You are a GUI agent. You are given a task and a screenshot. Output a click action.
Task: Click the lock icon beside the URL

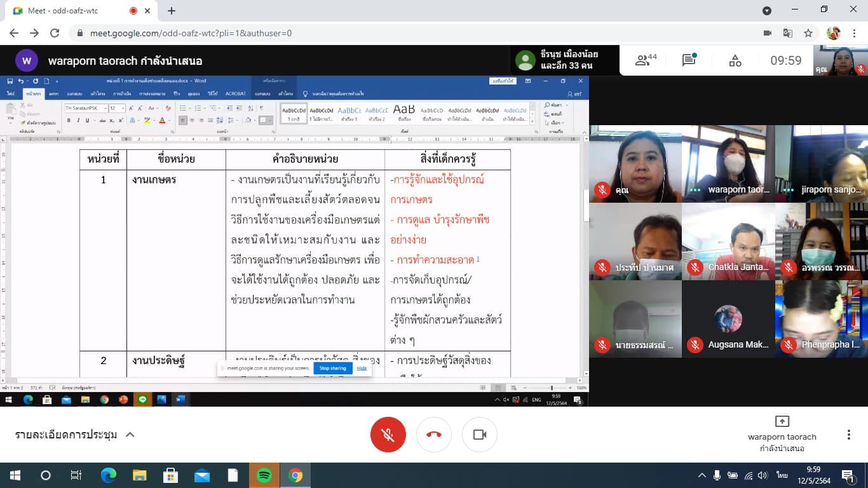(x=80, y=33)
